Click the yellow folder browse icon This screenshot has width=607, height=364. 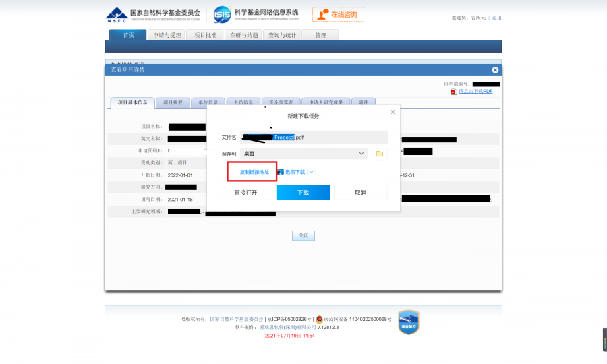click(x=379, y=154)
